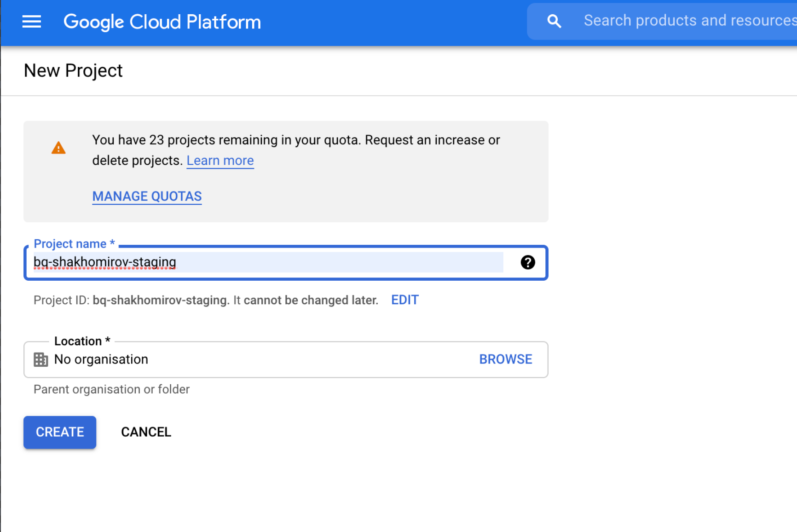
Task: Click the Parent organisation or folder hint
Action: tap(111, 389)
